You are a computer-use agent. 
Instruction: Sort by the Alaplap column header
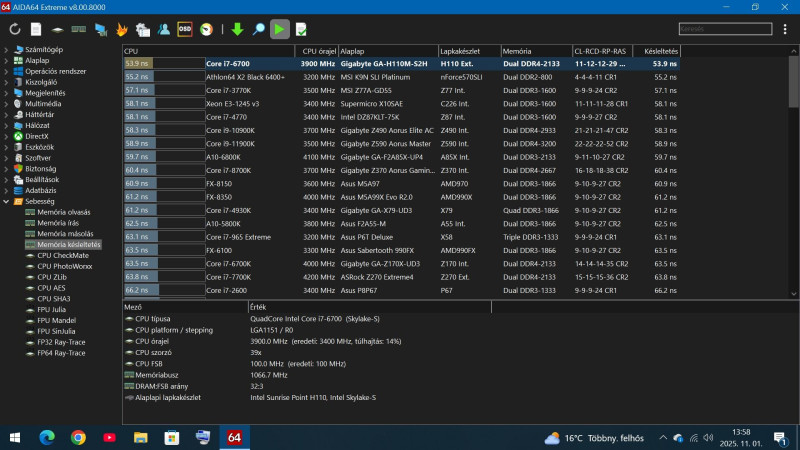[388, 51]
